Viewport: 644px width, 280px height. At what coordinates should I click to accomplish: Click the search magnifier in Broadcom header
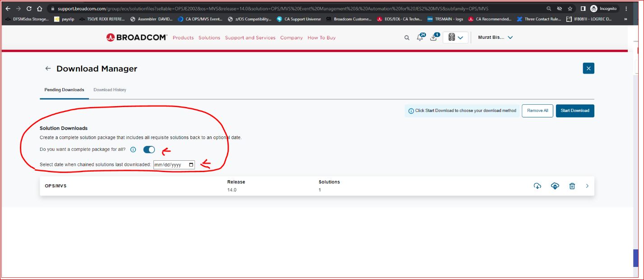[407, 38]
